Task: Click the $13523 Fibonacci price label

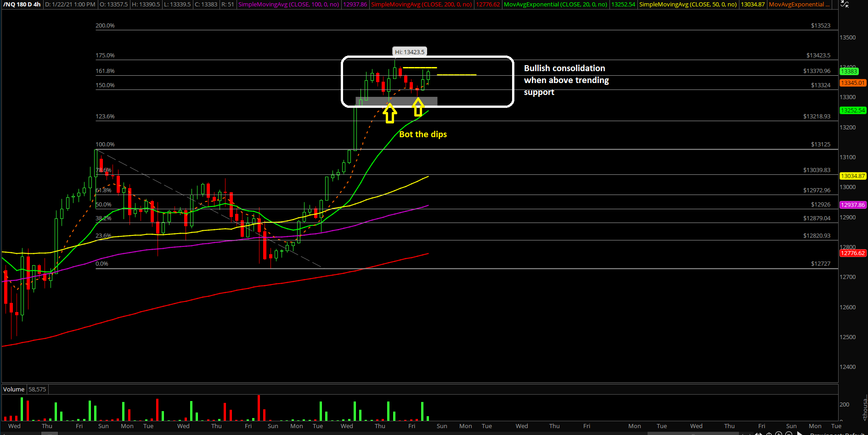Action: pos(821,26)
